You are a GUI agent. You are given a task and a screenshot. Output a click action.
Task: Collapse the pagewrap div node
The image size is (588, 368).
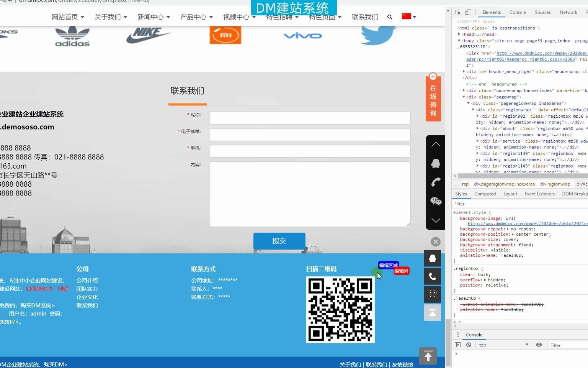coord(464,97)
